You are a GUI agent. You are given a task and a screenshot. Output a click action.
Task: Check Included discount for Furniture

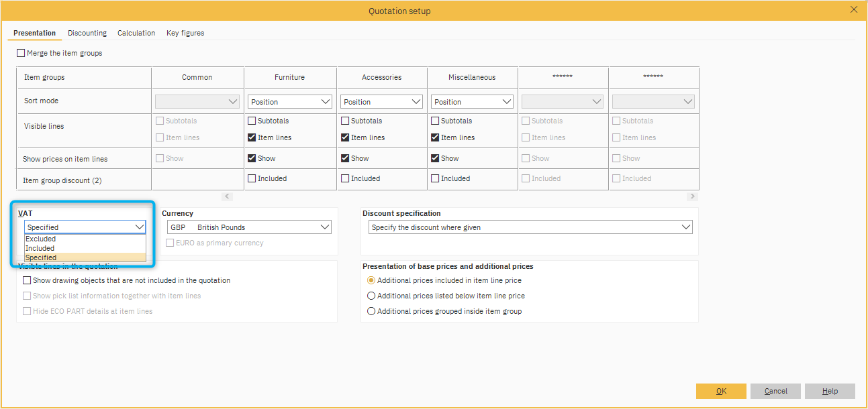point(252,179)
